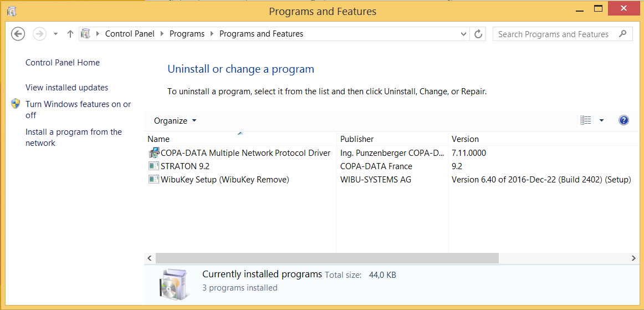The image size is (644, 310).
Task: Click the shield icon beside Windows features
Action: point(16,104)
